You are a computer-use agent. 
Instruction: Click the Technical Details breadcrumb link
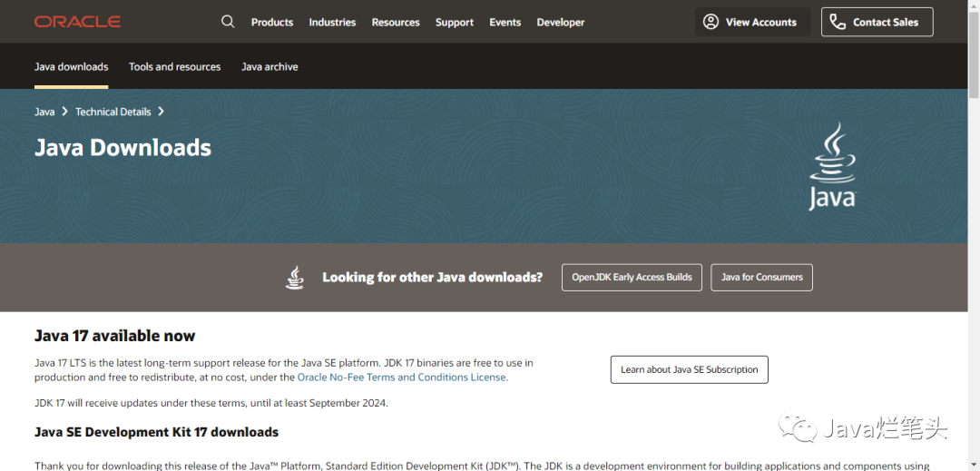click(x=113, y=112)
